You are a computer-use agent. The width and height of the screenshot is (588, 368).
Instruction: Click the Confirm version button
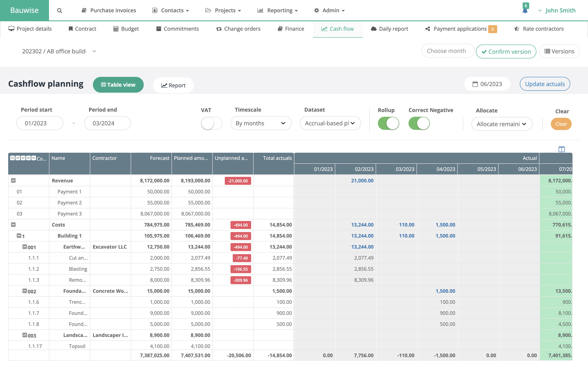506,52
